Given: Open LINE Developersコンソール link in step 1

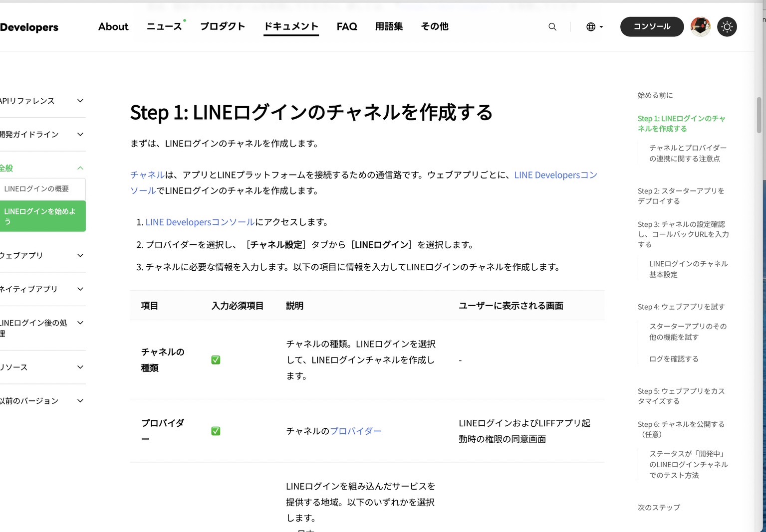Looking at the screenshot, I should click(x=200, y=222).
